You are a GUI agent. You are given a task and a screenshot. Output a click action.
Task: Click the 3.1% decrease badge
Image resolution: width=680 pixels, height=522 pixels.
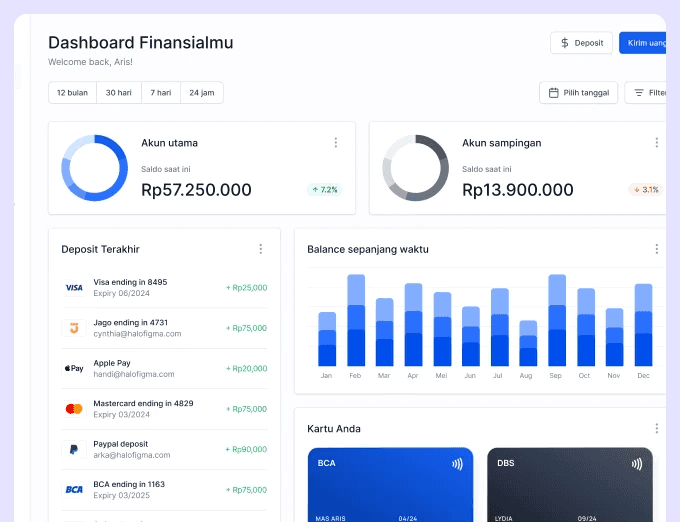(646, 189)
